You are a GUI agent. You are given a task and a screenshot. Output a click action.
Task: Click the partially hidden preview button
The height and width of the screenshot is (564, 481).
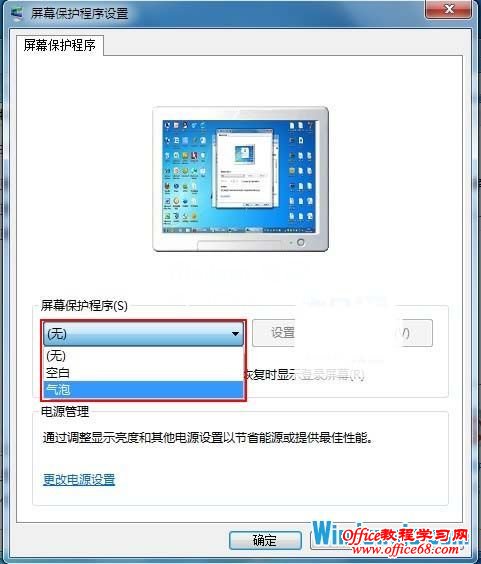pos(416,333)
